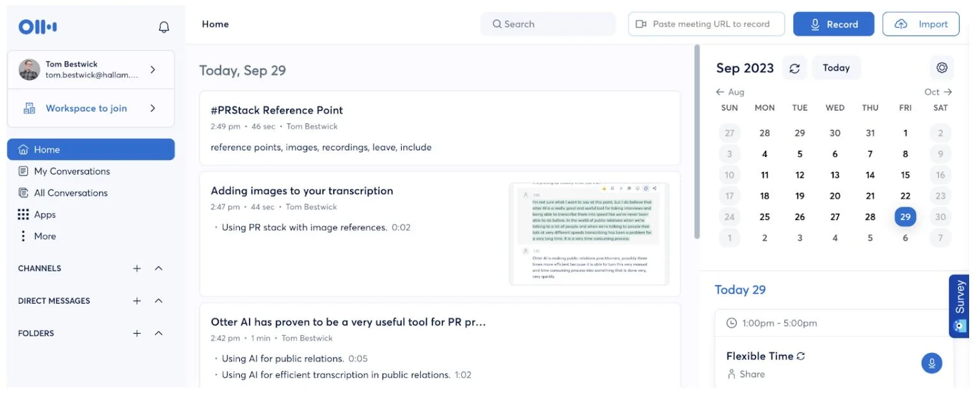The image size is (980, 408).
Task: Click Sep 2023 month label
Action: tap(745, 68)
